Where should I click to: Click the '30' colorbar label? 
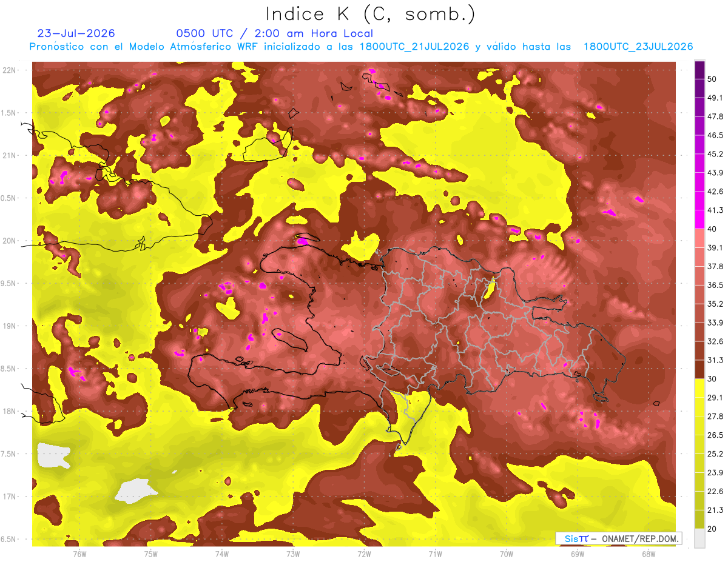click(712, 380)
